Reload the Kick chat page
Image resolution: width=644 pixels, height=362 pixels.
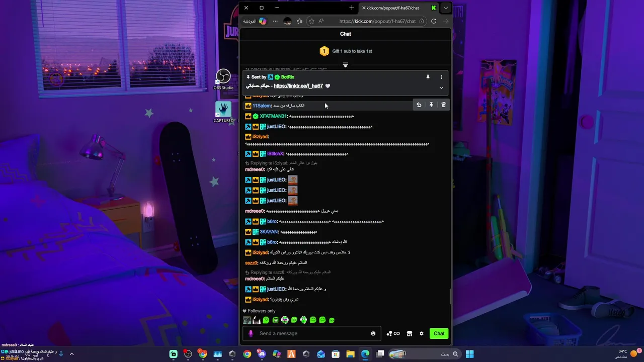(x=433, y=21)
